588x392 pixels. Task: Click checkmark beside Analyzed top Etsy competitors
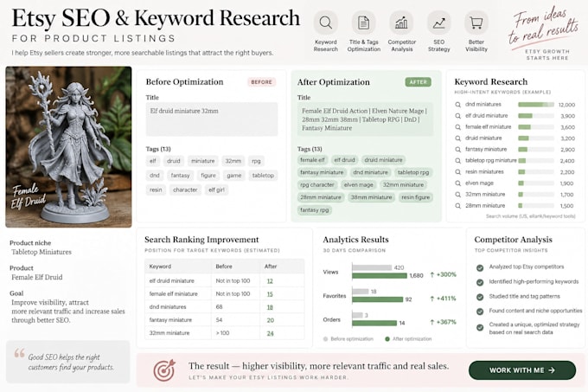point(480,268)
